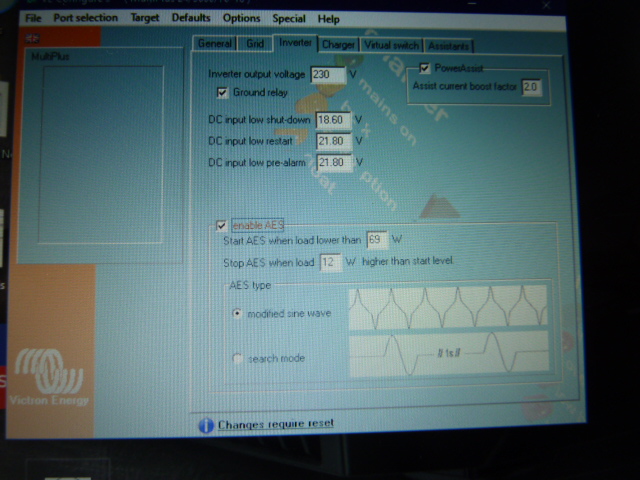This screenshot has height=480, width=640.
Task: Click the Inverter output voltage field
Action: (x=328, y=74)
